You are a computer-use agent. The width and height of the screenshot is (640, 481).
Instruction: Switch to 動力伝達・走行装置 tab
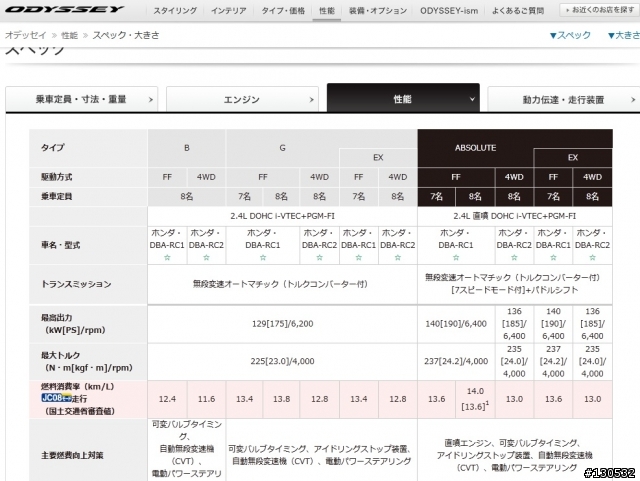[564, 99]
